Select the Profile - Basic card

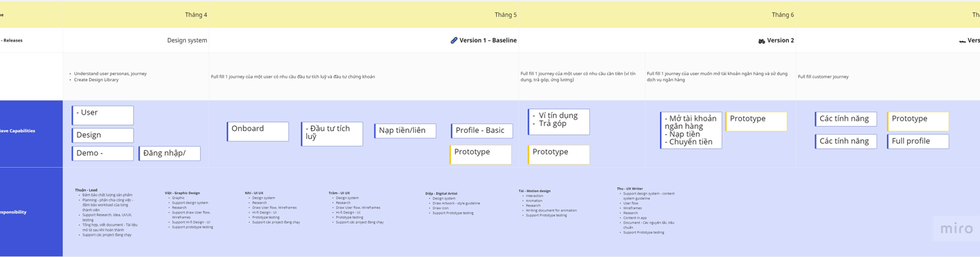482,130
